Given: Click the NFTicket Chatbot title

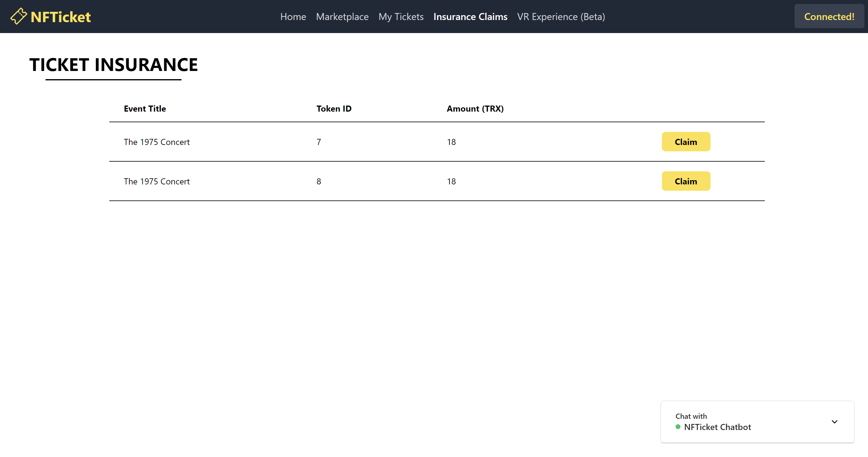Looking at the screenshot, I should tap(717, 427).
